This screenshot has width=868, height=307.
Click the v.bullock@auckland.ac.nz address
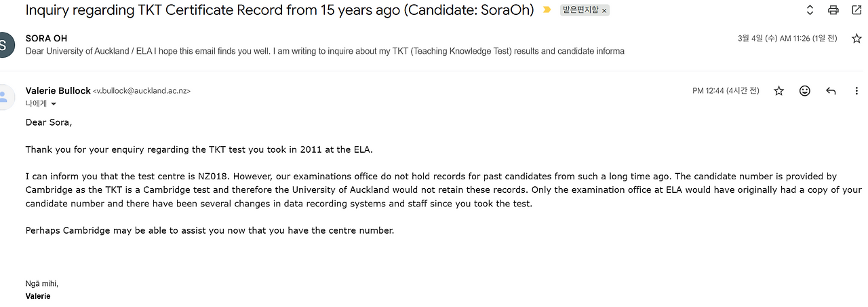142,91
